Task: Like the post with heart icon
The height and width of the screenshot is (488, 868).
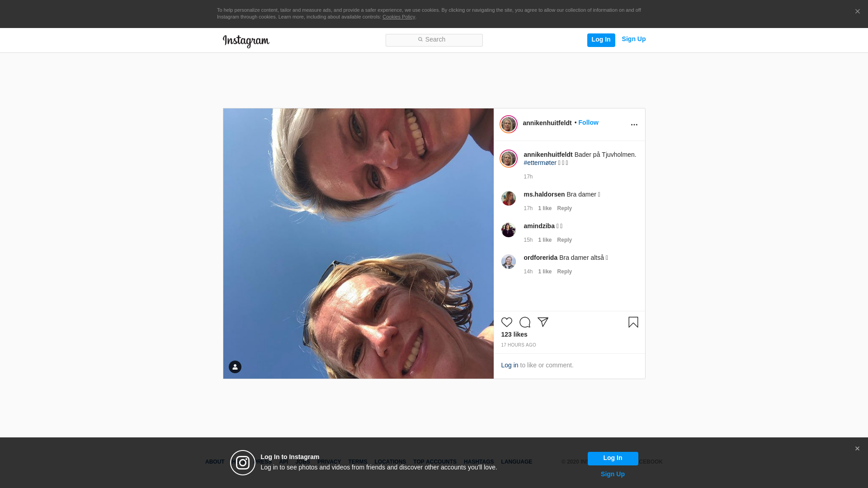Action: click(x=506, y=322)
